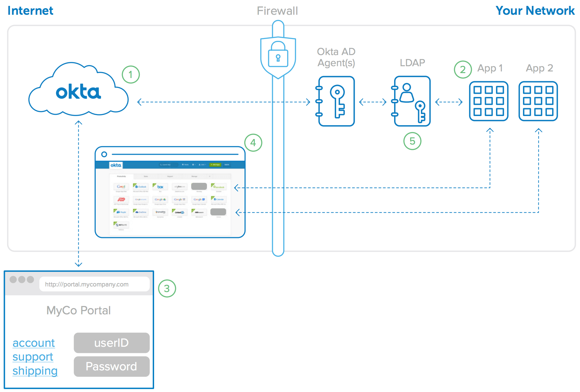The image size is (580, 392).
Task: Switch to the Support tab
Action: [170, 176]
